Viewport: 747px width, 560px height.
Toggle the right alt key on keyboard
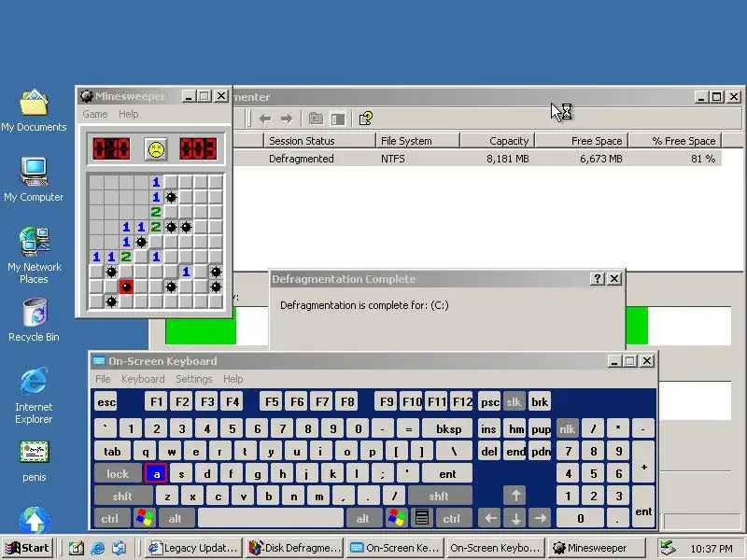pyautogui.click(x=363, y=519)
